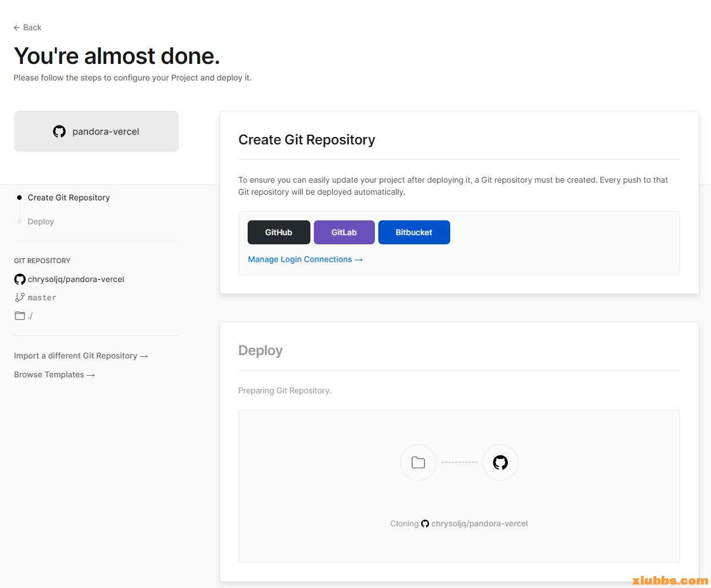Click GitHub icon beside chrysoljq/pandora-vercel in sidebar
The width and height of the screenshot is (711, 588).
tap(20, 279)
